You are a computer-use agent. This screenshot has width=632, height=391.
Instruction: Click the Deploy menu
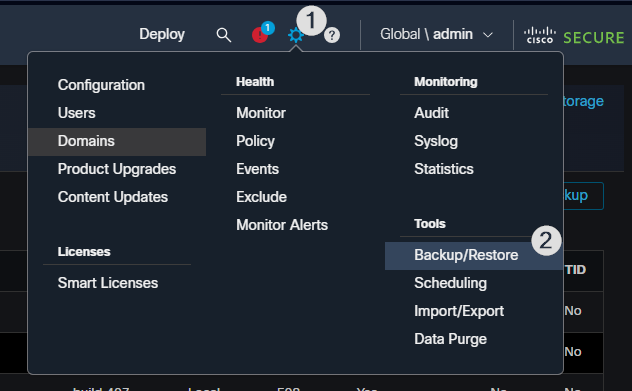click(162, 34)
